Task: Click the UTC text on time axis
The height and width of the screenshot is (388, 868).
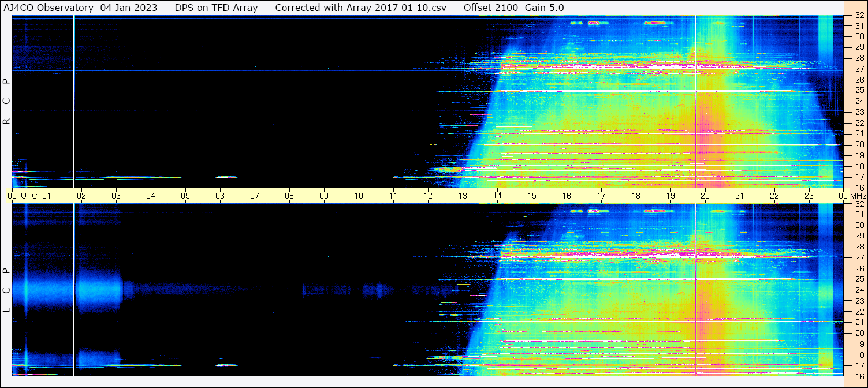Action: click(29, 196)
